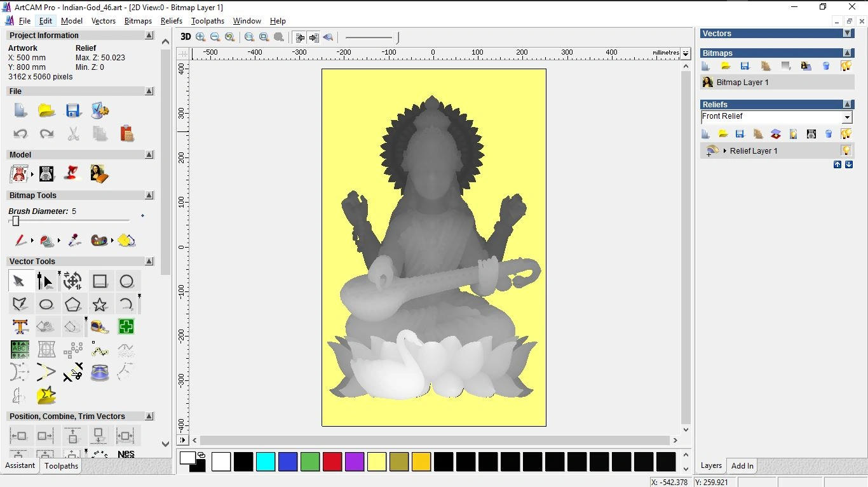Switch to the 3D view

point(186,37)
